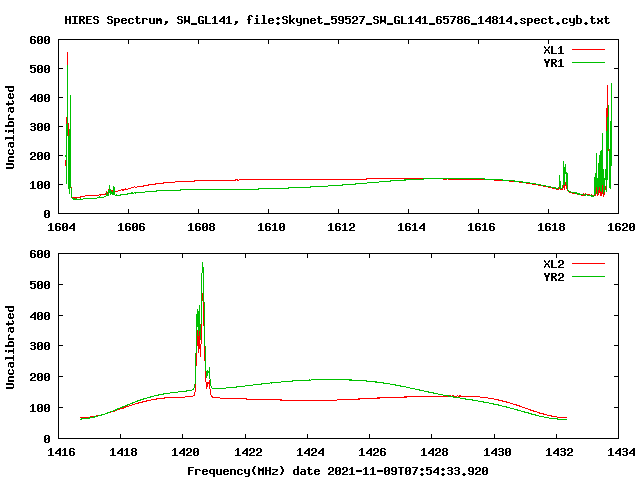Click the 500 y-axis label on bottom plot

pyautogui.click(x=40, y=285)
